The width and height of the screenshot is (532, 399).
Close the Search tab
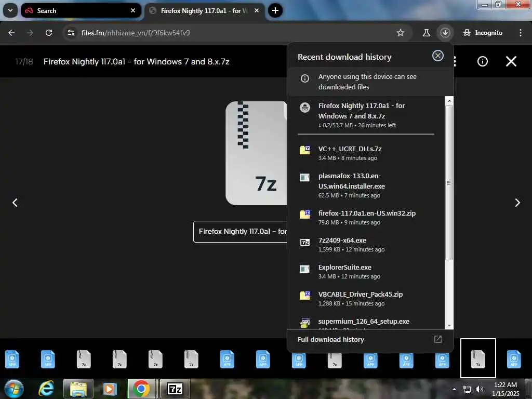133,10
